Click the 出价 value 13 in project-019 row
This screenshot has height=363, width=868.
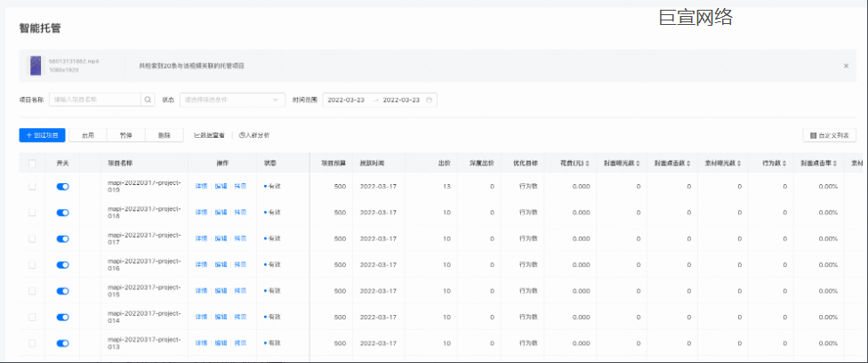pos(446,186)
